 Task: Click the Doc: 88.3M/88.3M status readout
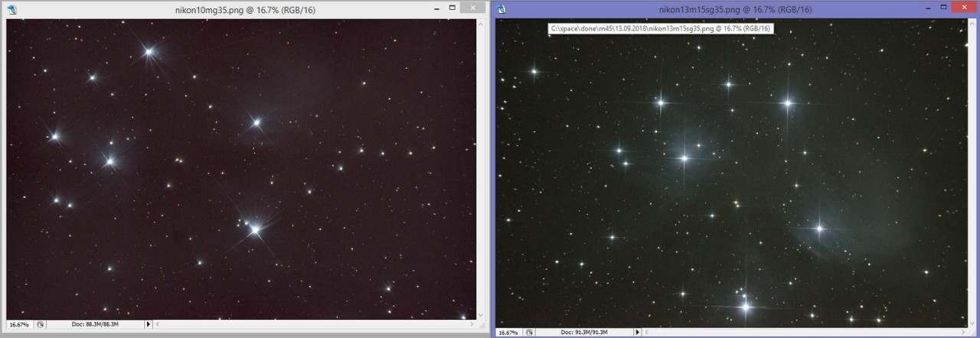pyautogui.click(x=94, y=324)
